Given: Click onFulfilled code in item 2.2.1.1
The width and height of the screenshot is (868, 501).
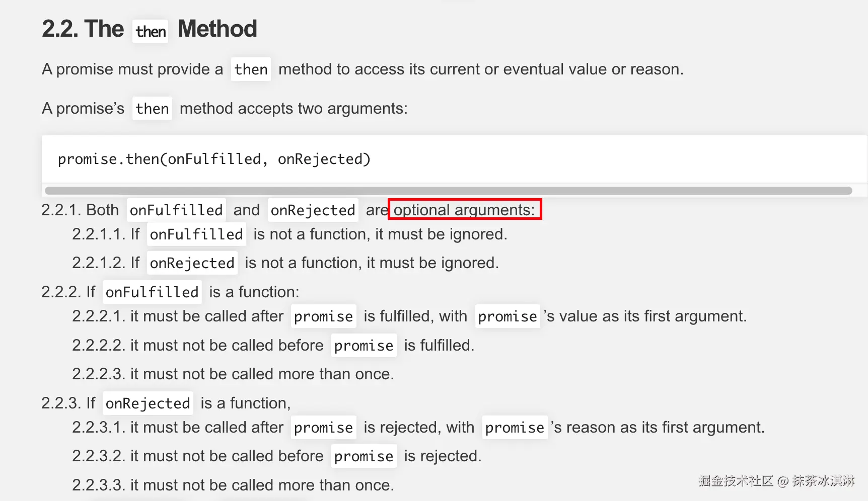Looking at the screenshot, I should point(196,234).
